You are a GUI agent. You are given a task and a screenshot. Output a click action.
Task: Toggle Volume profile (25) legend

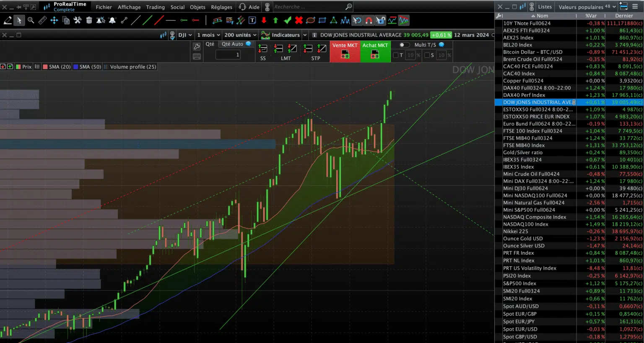[x=130, y=67]
